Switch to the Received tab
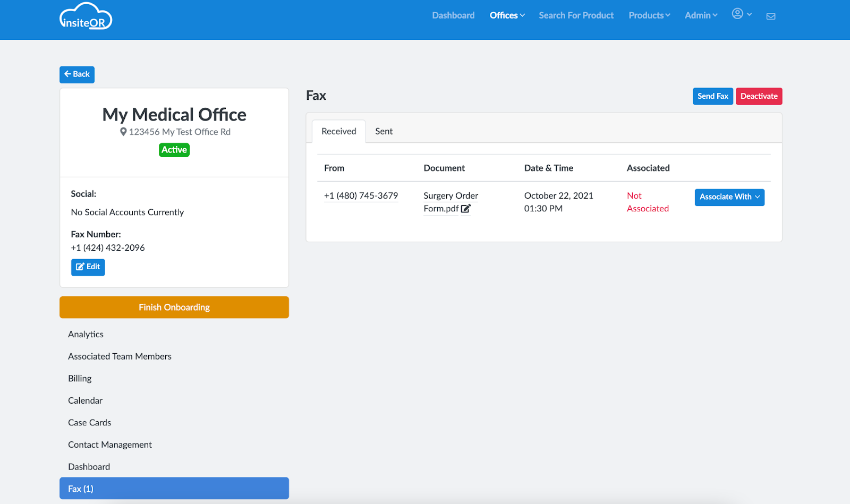850x504 pixels. [339, 131]
